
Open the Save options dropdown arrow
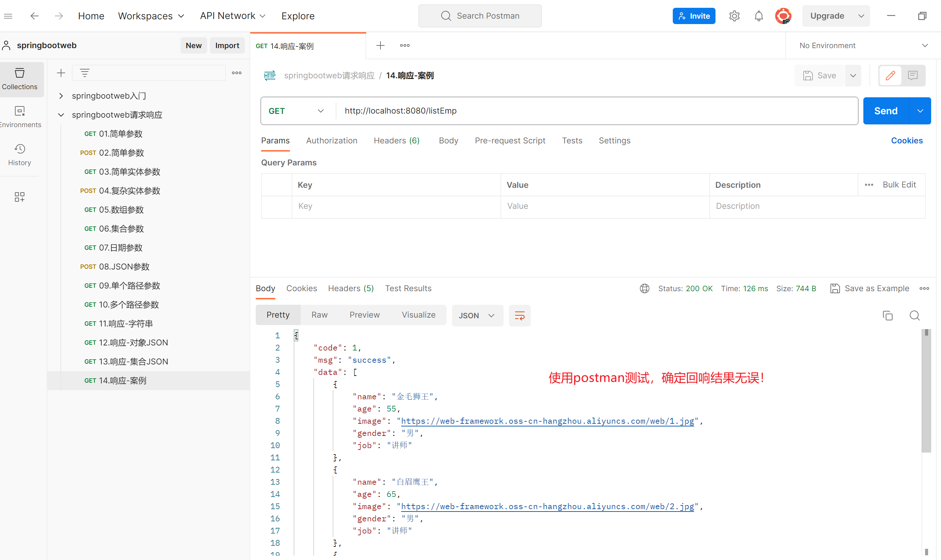[853, 76]
